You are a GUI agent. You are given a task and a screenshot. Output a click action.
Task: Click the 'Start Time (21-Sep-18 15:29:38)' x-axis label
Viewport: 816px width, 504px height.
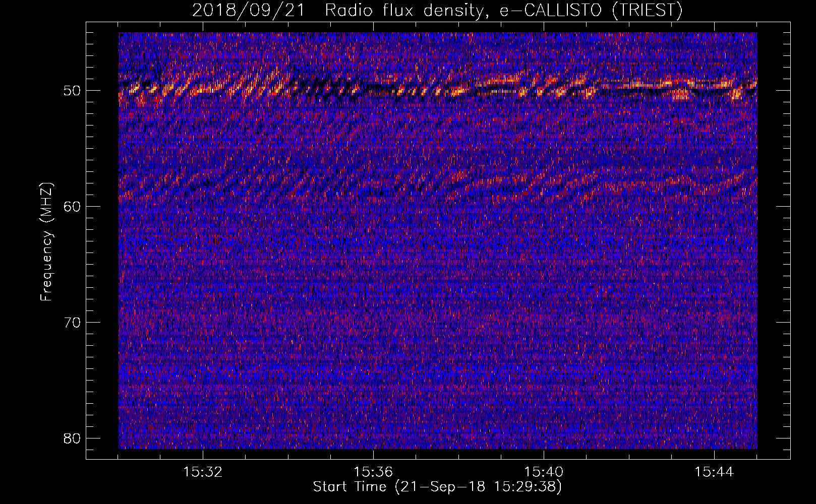[437, 487]
